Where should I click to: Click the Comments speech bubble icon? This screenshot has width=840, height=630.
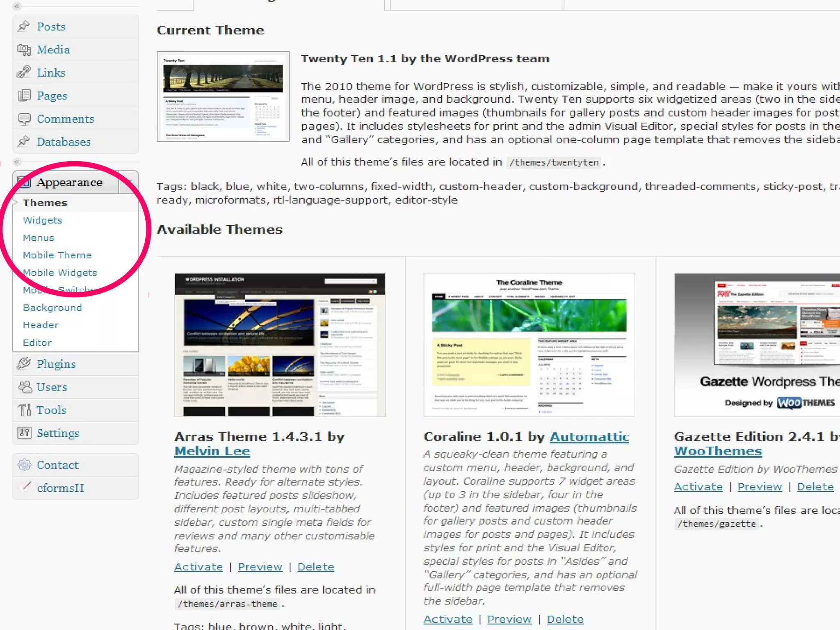coord(24,119)
